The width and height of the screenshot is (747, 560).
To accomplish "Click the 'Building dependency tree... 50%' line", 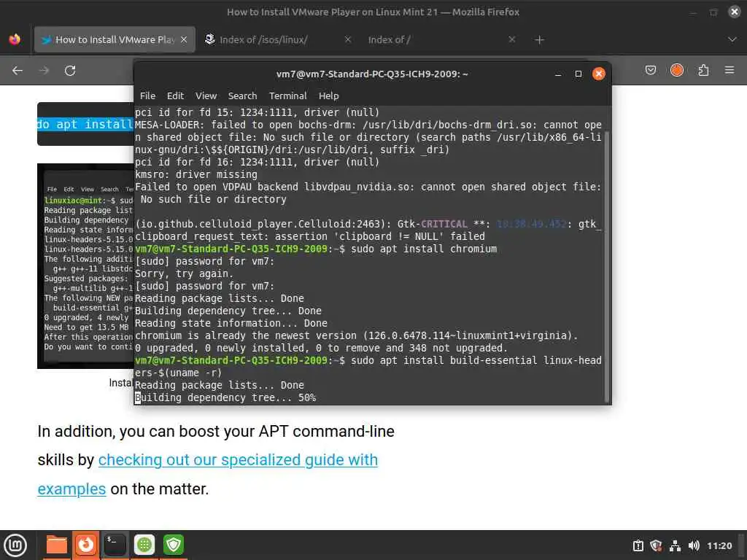I will [225, 397].
